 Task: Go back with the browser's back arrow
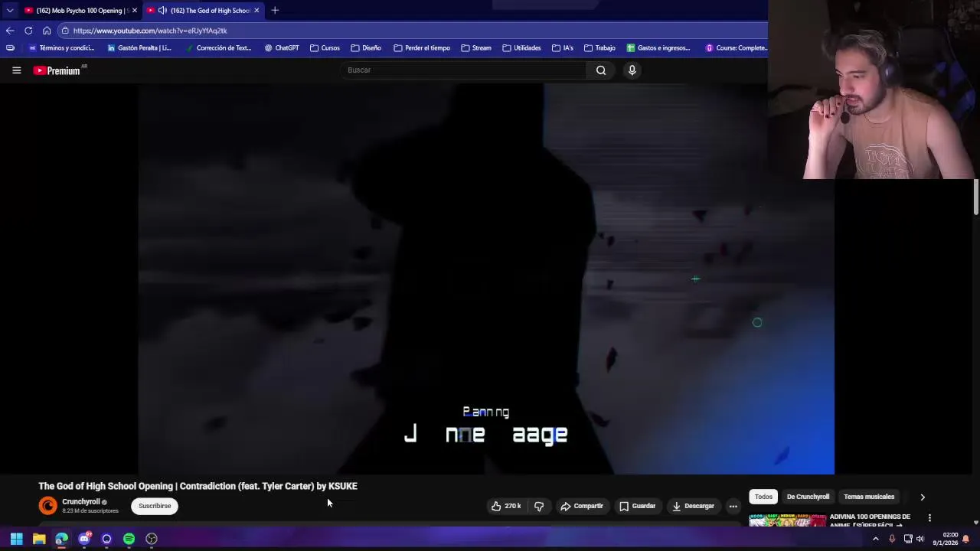tap(9, 31)
